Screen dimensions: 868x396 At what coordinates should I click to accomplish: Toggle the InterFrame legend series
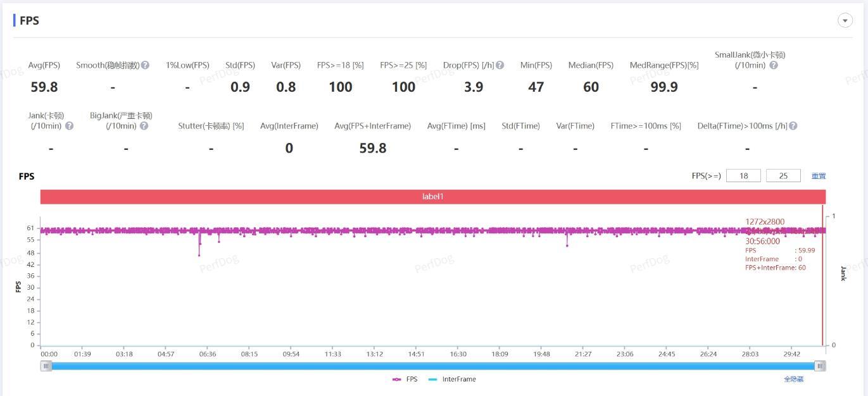(x=452, y=379)
